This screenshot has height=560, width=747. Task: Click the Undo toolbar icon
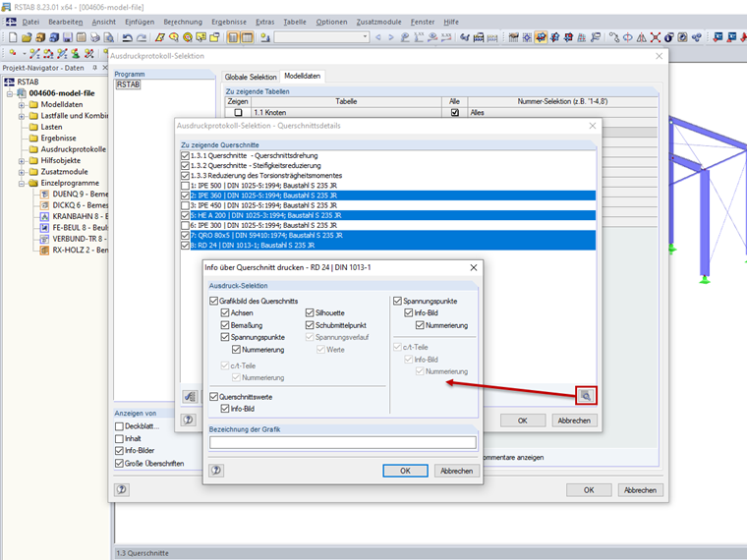click(x=127, y=37)
